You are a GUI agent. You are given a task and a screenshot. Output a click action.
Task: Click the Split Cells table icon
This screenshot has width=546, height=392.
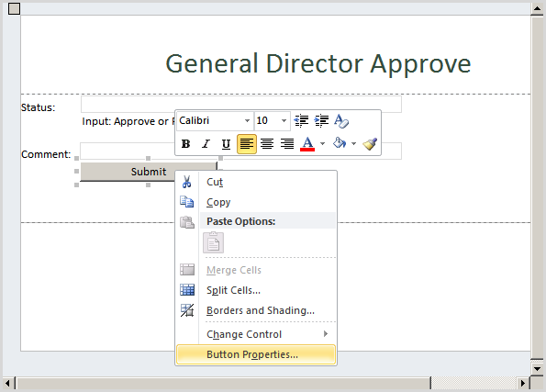(187, 290)
